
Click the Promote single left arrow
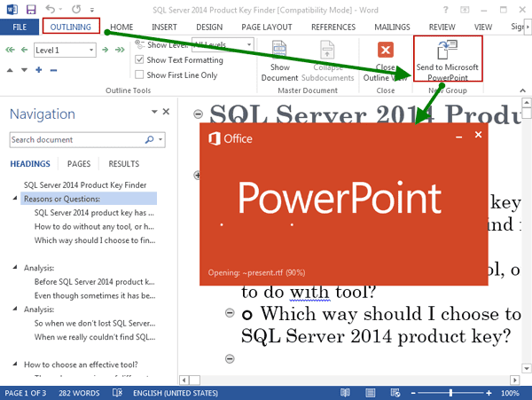[x=24, y=50]
